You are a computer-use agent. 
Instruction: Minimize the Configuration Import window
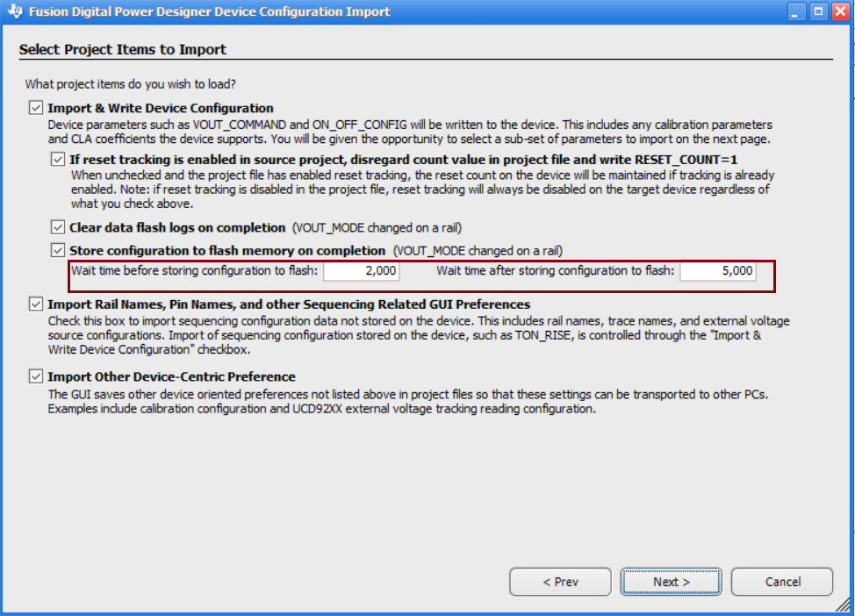[795, 11]
